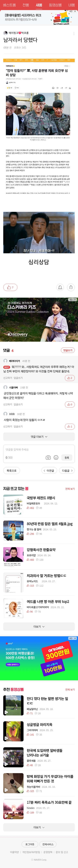
Task: Switch to the 베스트뿜 tab
Action: (9, 5)
